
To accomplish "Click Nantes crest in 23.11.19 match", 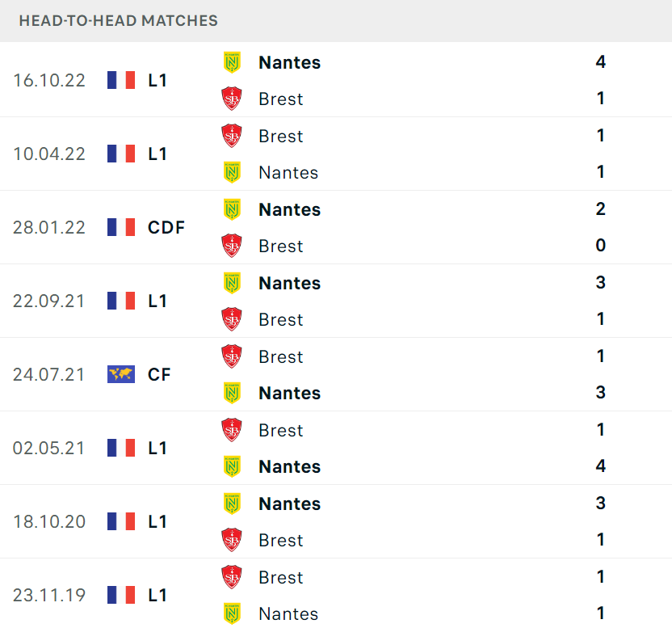I will (232, 613).
